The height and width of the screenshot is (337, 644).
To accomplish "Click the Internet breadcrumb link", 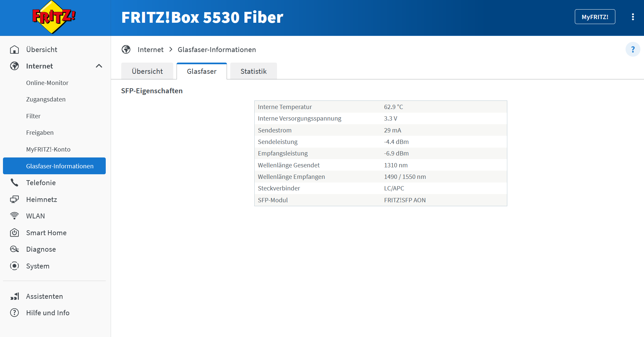I will click(x=151, y=49).
